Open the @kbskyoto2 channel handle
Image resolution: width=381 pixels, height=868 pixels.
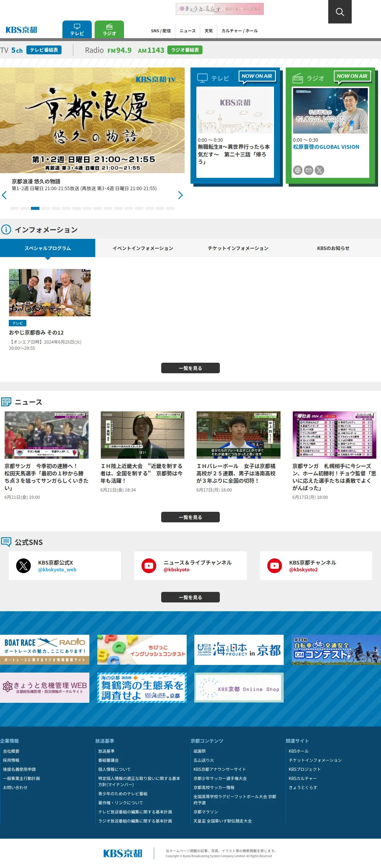303,570
